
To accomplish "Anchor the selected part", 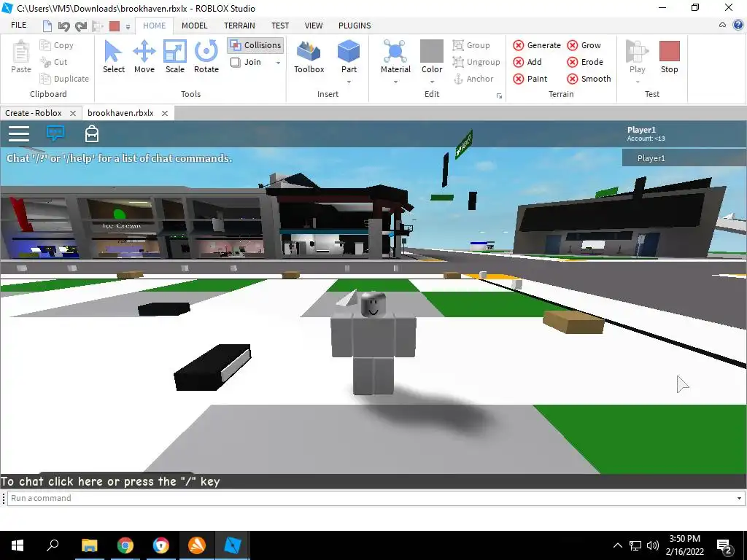I will click(473, 79).
